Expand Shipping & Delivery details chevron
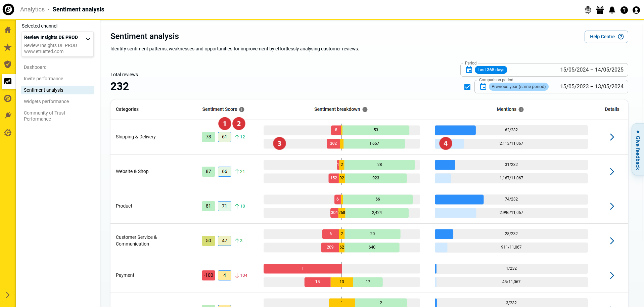 click(x=612, y=137)
